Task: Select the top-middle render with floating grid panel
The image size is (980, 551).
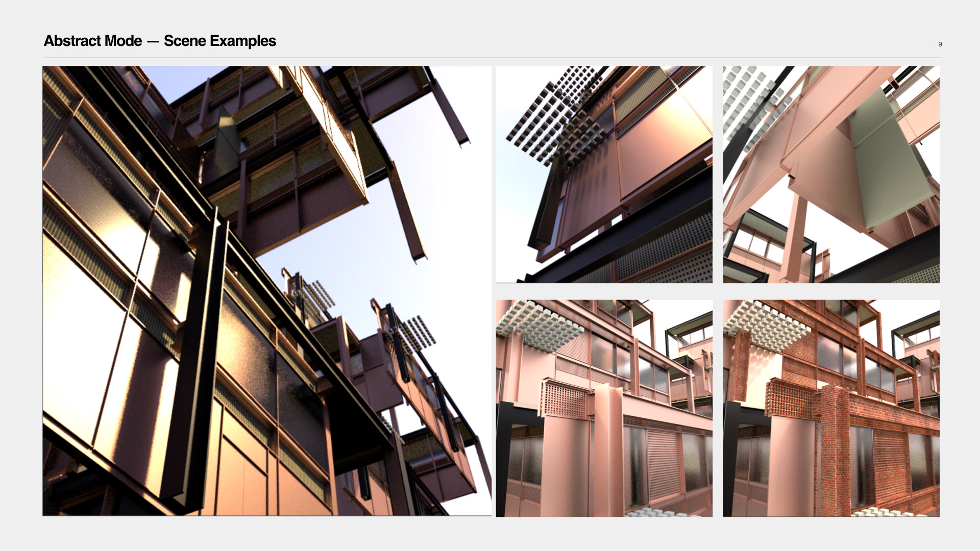Action: click(x=604, y=174)
